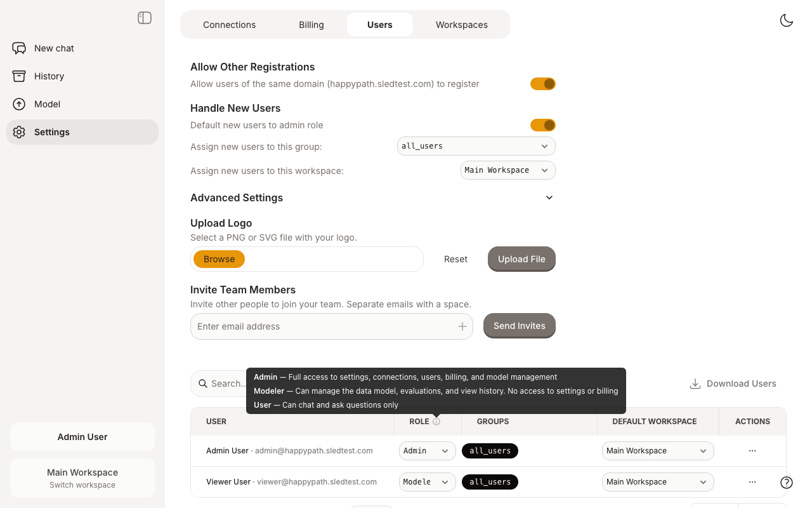
Task: Open new users group dropdown
Action: coord(476,146)
